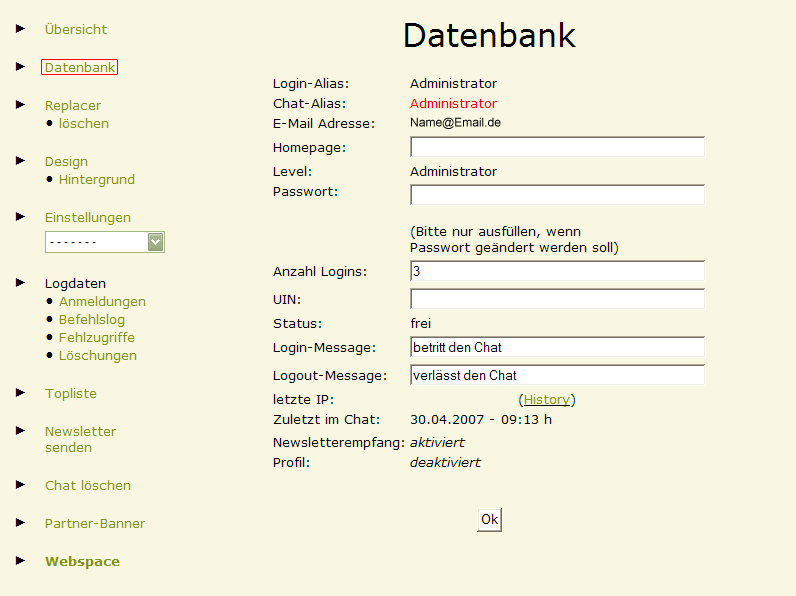Click the Homepage input field
Screen dimensions: 796x596
coord(557,147)
